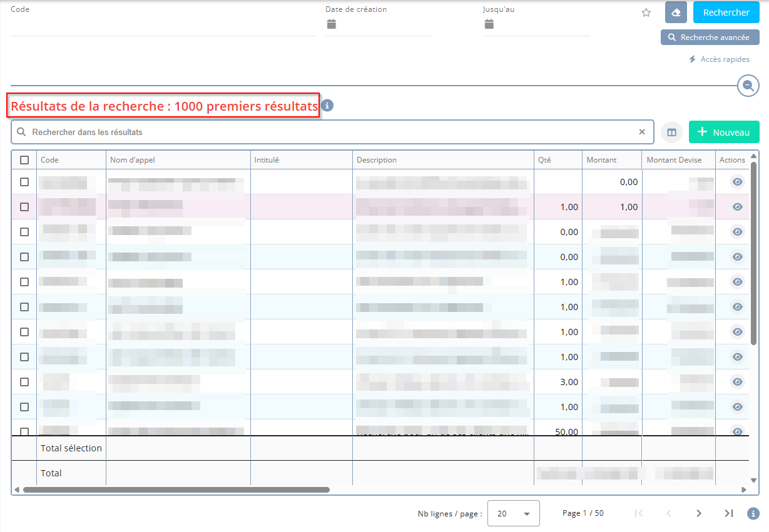Jump to last page arrow
Image resolution: width=769 pixels, height=532 pixels.
tap(728, 513)
